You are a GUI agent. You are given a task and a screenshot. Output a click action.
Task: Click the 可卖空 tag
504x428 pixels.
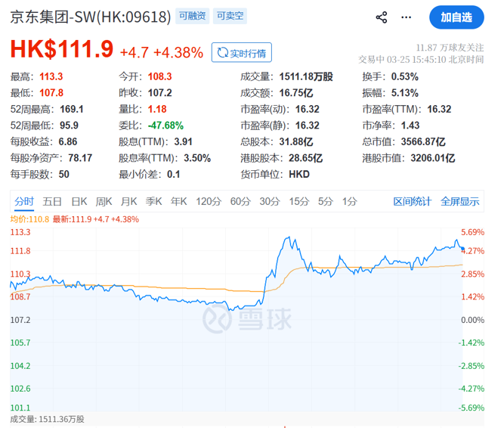[230, 16]
